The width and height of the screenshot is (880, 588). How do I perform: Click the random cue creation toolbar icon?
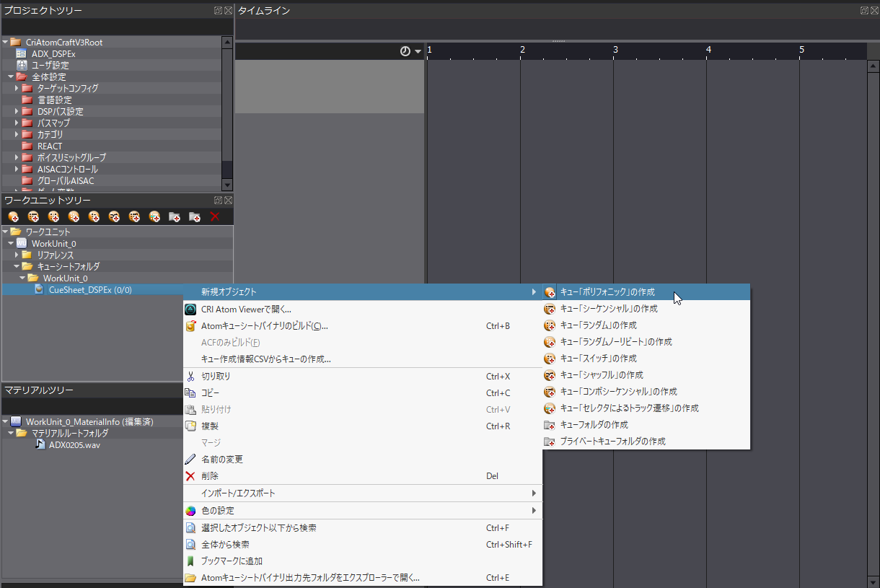(x=53, y=216)
